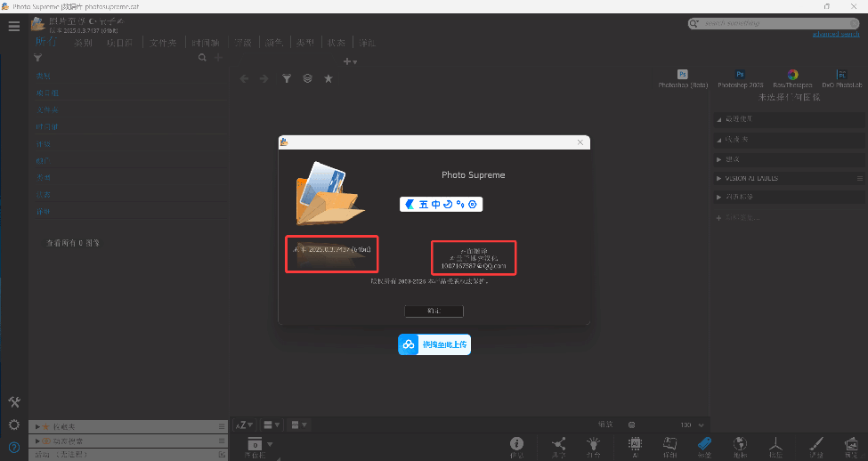Open the paintbrush adjust icon

point(816,446)
